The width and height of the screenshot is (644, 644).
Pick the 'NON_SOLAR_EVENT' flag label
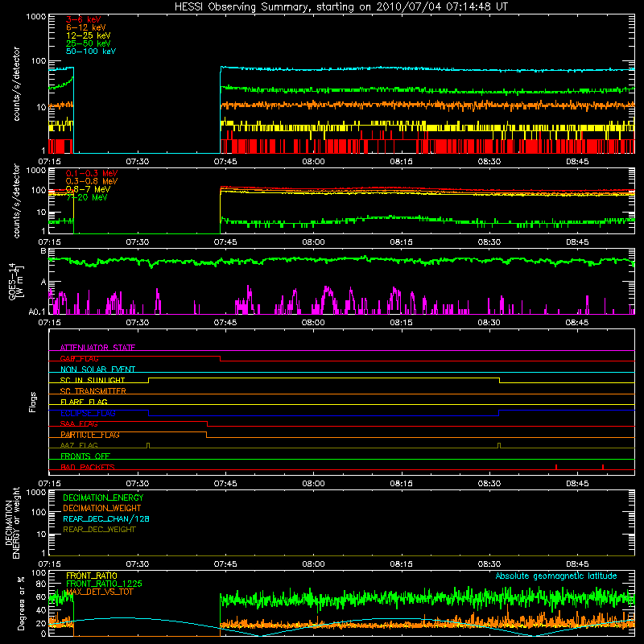click(x=97, y=369)
